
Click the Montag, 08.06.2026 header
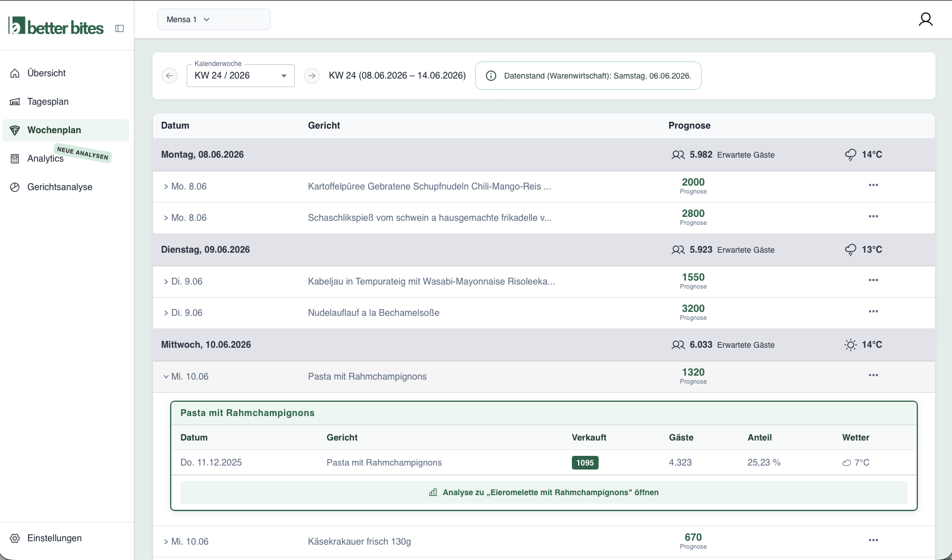click(x=203, y=155)
